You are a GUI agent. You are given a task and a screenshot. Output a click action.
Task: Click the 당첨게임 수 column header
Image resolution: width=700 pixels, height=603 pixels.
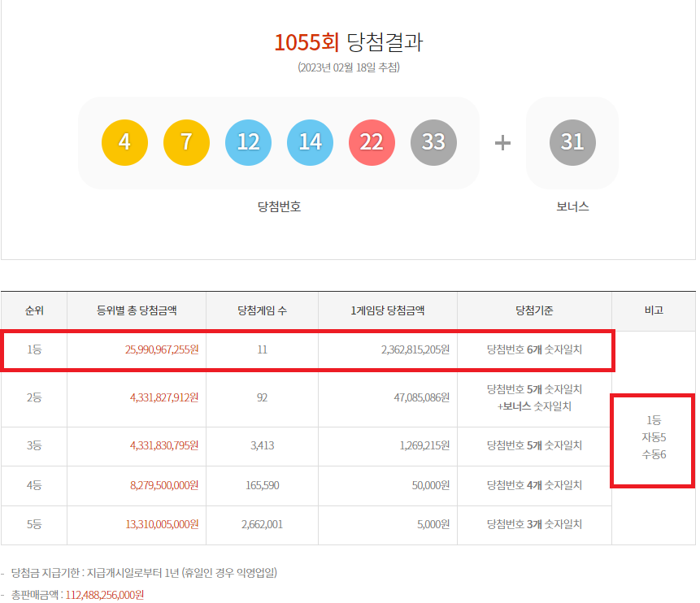(x=262, y=310)
